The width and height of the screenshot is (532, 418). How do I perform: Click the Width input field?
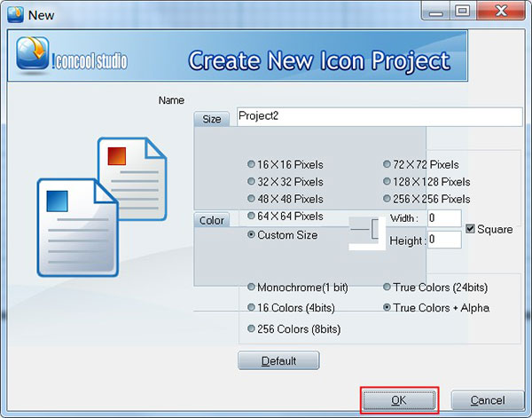(444, 218)
